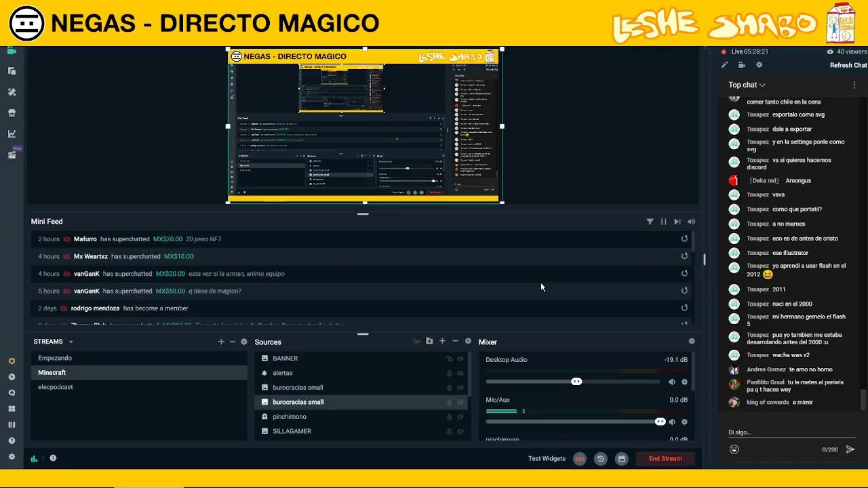Mute Mini Feed alerts speaker icon

[x=691, y=222]
